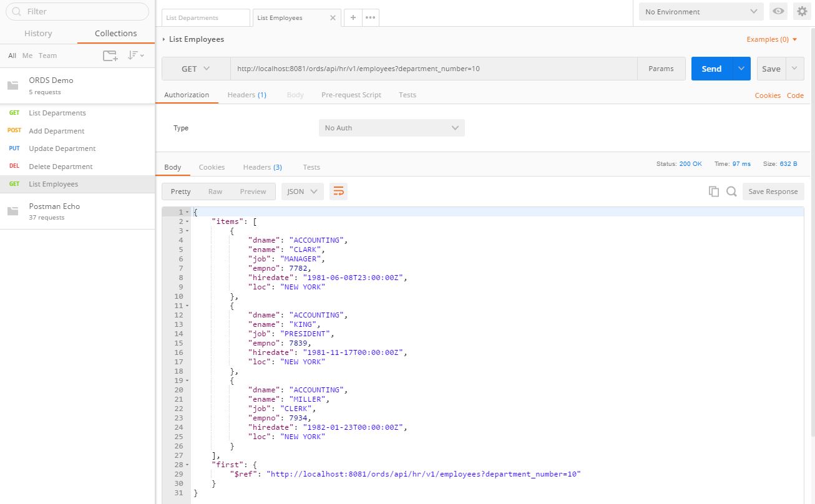Expand the List Employees request description arrow

click(x=163, y=39)
